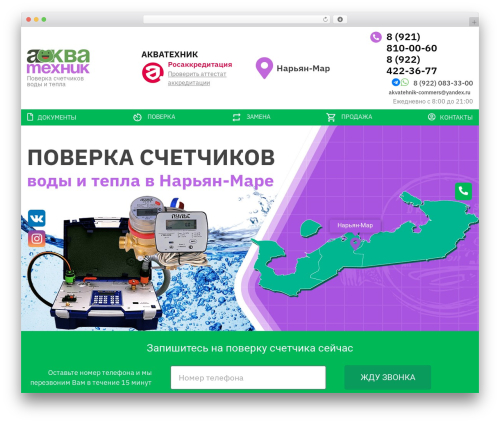Click the purple location pin icon
Viewport: 500px width, 423px height.
(x=264, y=68)
